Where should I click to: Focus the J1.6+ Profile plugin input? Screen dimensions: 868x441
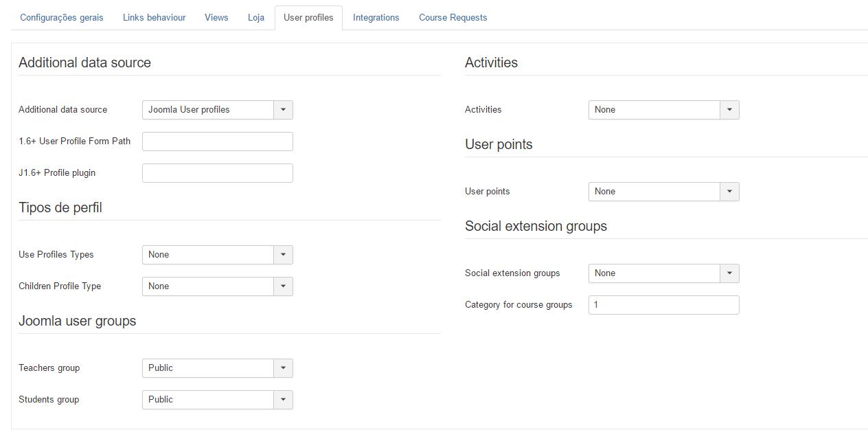click(x=217, y=173)
